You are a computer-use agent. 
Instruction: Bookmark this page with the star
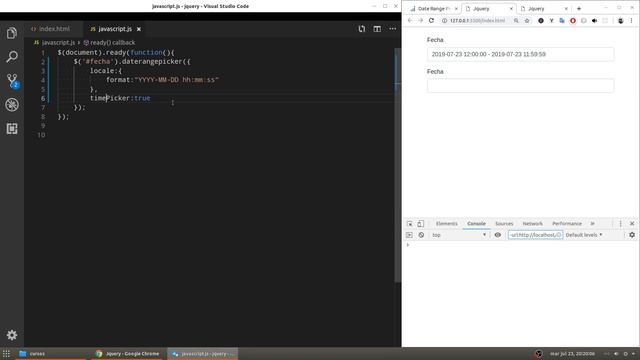coord(527,20)
